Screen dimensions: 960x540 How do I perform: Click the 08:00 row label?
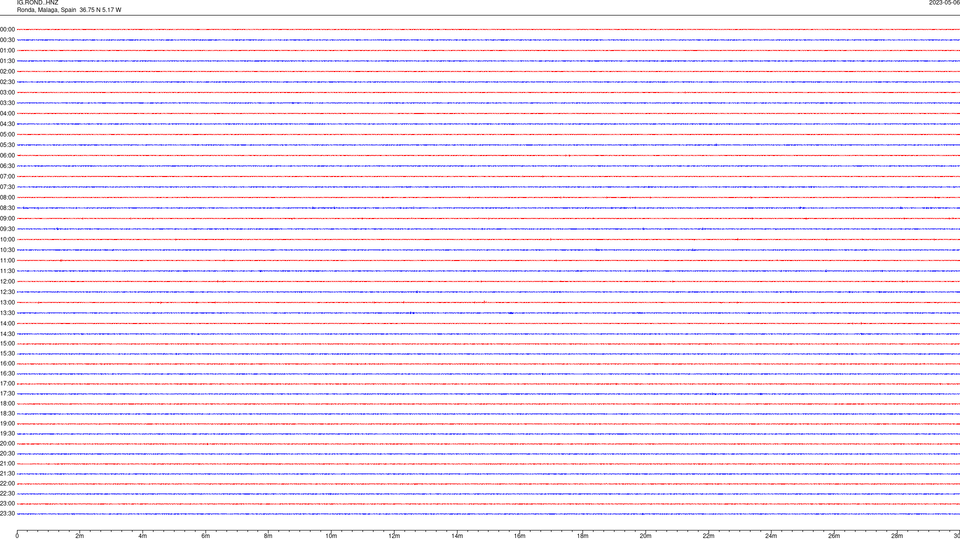(x=7, y=198)
